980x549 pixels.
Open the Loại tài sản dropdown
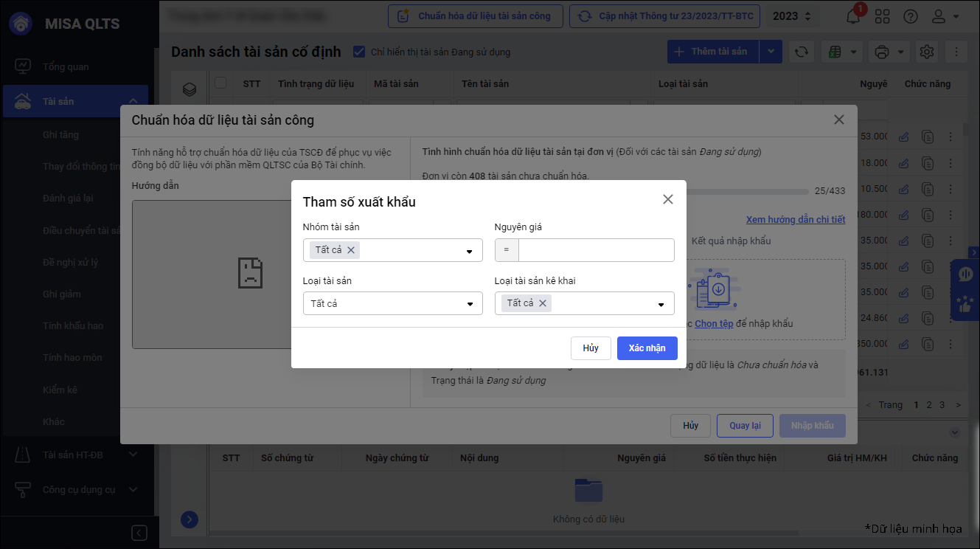pyautogui.click(x=469, y=304)
